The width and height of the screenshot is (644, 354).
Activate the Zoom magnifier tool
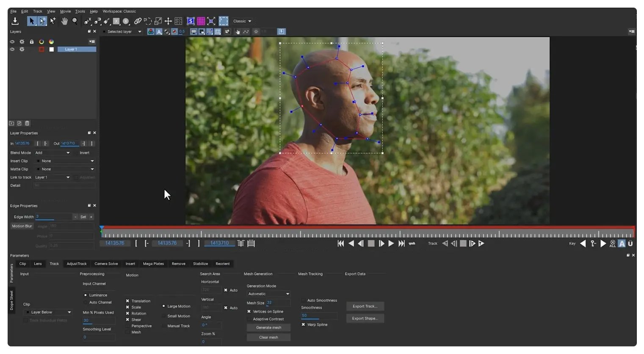pyautogui.click(x=75, y=21)
